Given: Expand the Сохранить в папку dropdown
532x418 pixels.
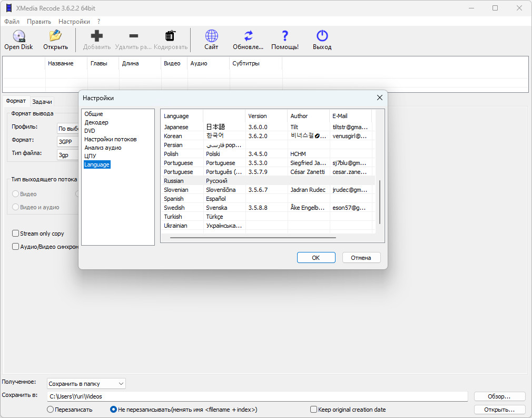Looking at the screenshot, I should [x=86, y=384].
